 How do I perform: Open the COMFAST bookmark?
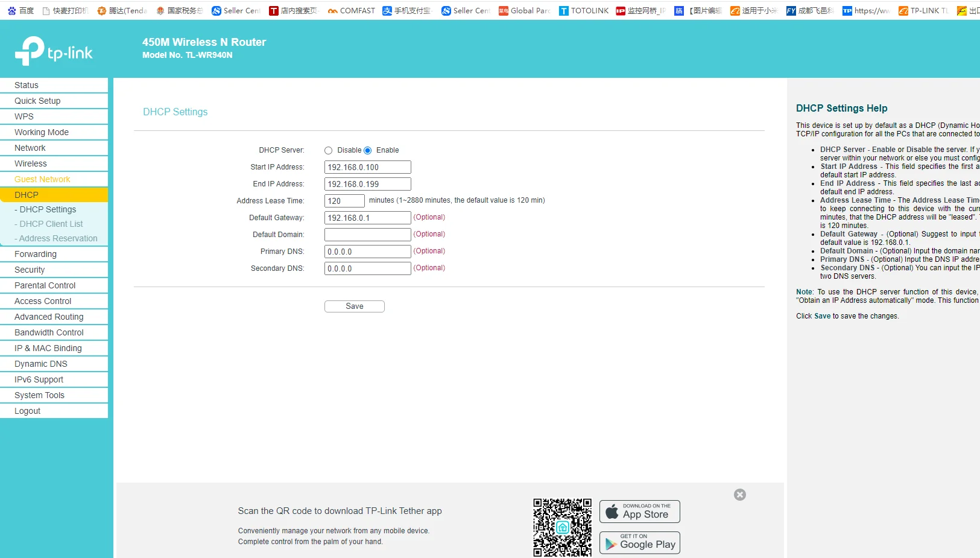pyautogui.click(x=352, y=11)
